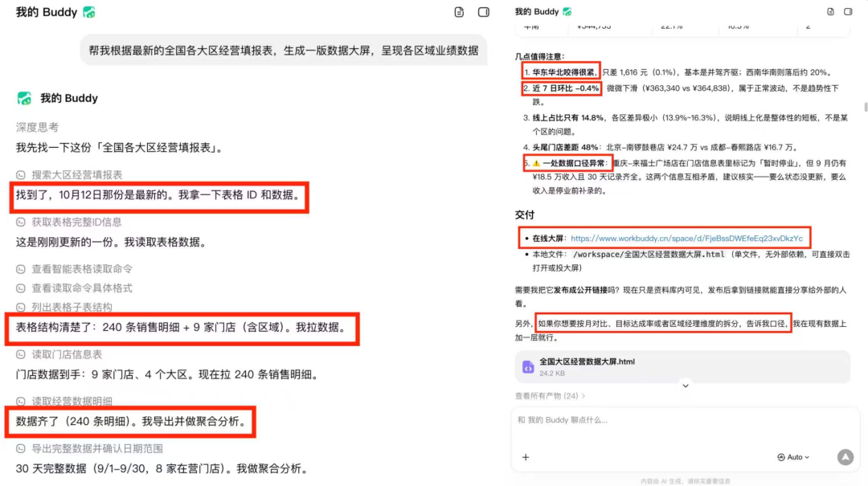Click the step icon for 搜索大区经营填报表

(x=20, y=175)
